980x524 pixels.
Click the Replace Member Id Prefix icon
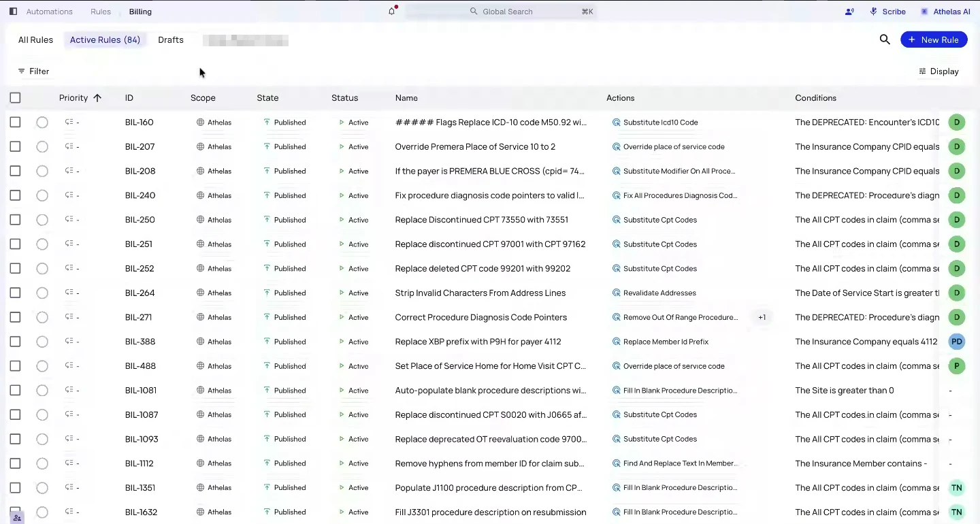[617, 342]
